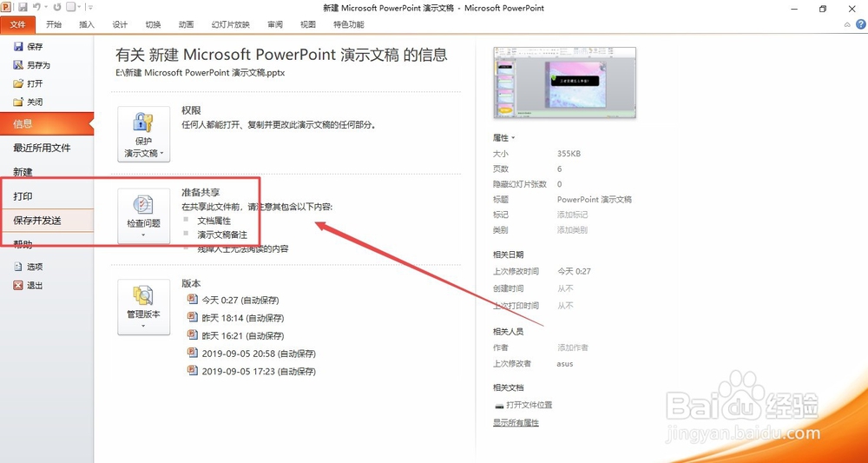868x463 pixels.
Task: Click the 添加类别 field
Action: click(x=572, y=230)
